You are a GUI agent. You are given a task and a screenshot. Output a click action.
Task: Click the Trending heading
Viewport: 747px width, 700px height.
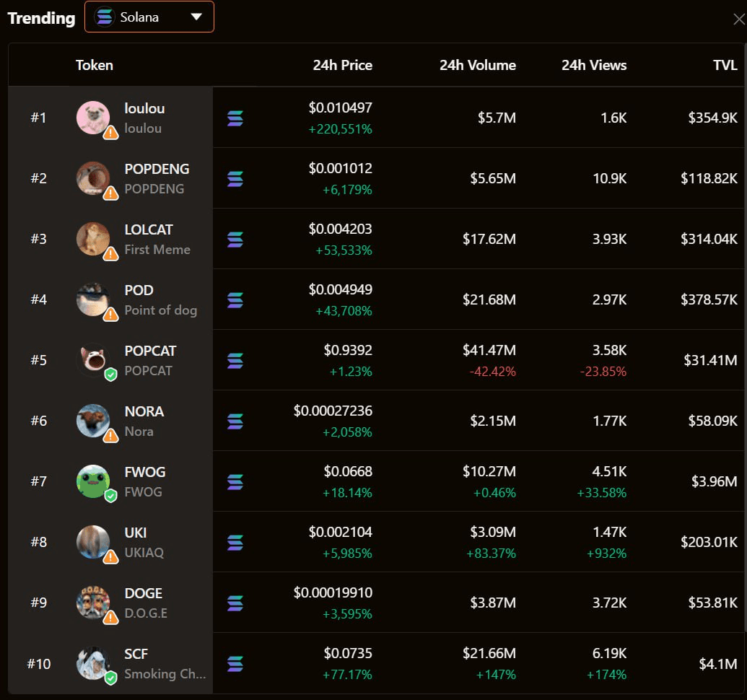41,18
